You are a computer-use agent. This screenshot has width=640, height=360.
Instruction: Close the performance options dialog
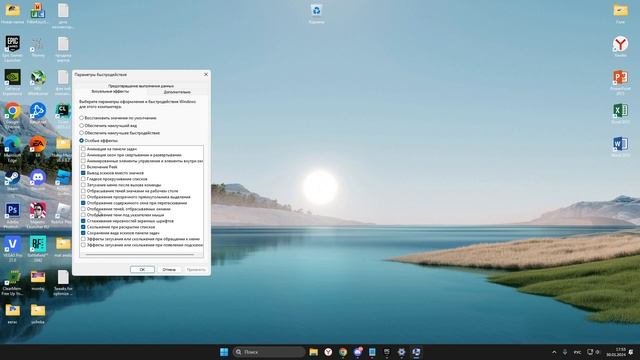(x=206, y=74)
